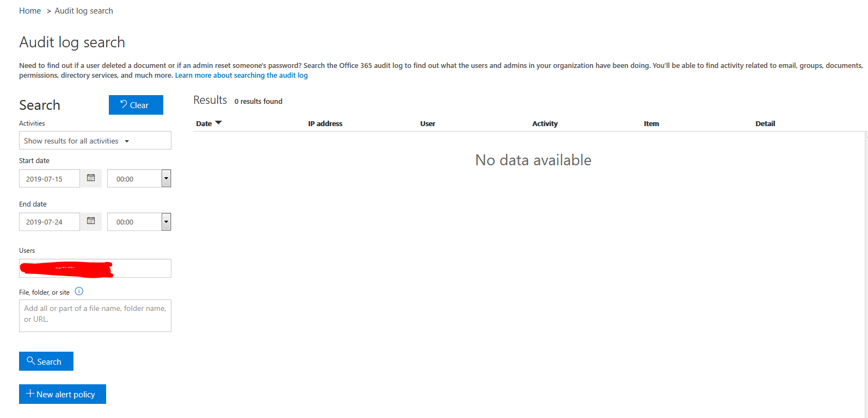Click the Activity column header

(545, 123)
